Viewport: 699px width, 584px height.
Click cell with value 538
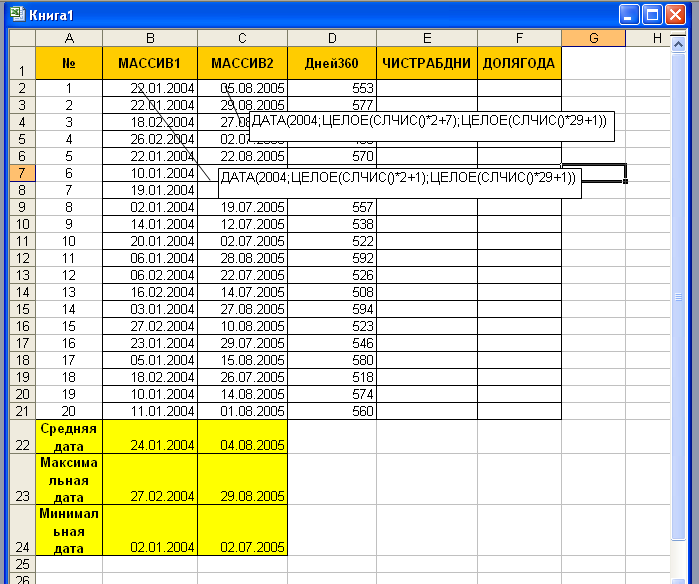click(332, 224)
